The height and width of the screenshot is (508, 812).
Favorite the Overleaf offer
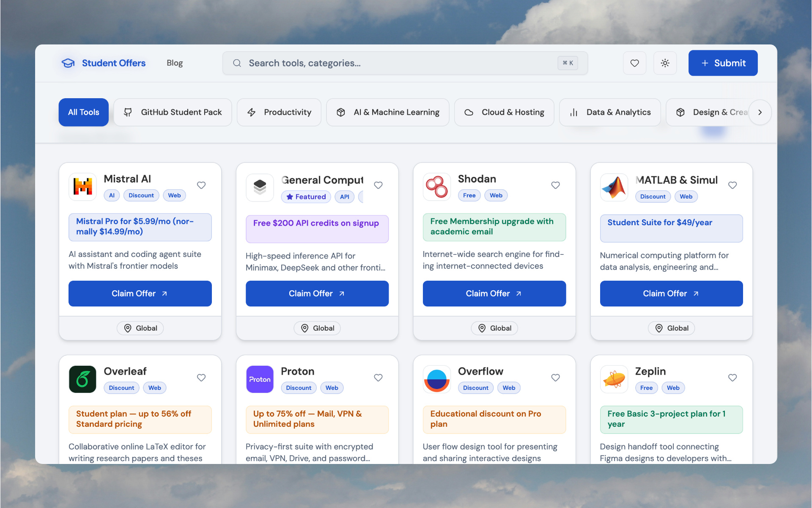tap(201, 378)
